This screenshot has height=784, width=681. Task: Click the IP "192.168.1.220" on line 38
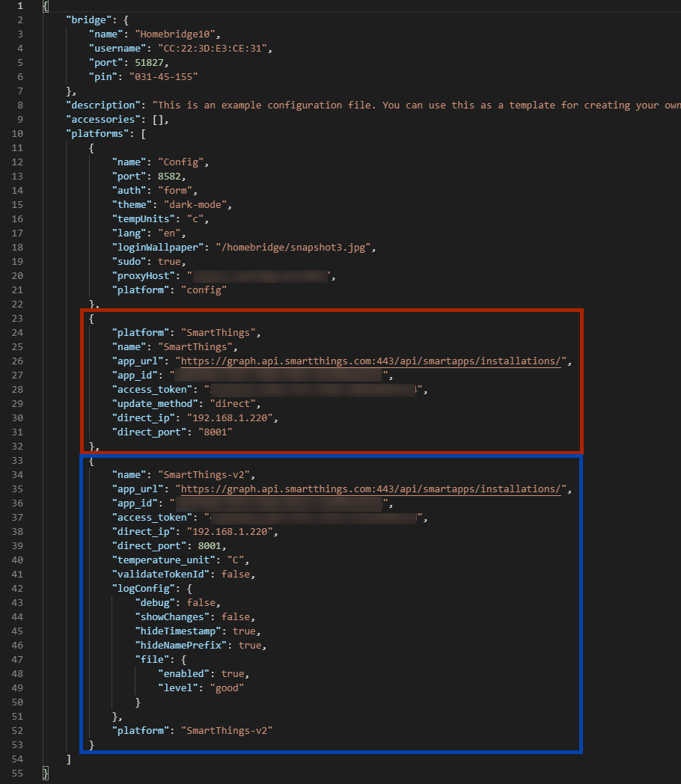(x=230, y=531)
